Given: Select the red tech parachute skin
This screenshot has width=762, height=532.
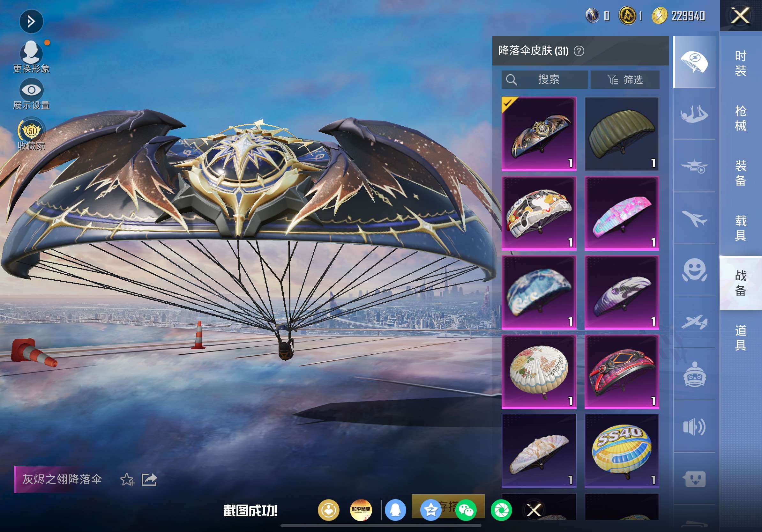Looking at the screenshot, I should coord(622,372).
